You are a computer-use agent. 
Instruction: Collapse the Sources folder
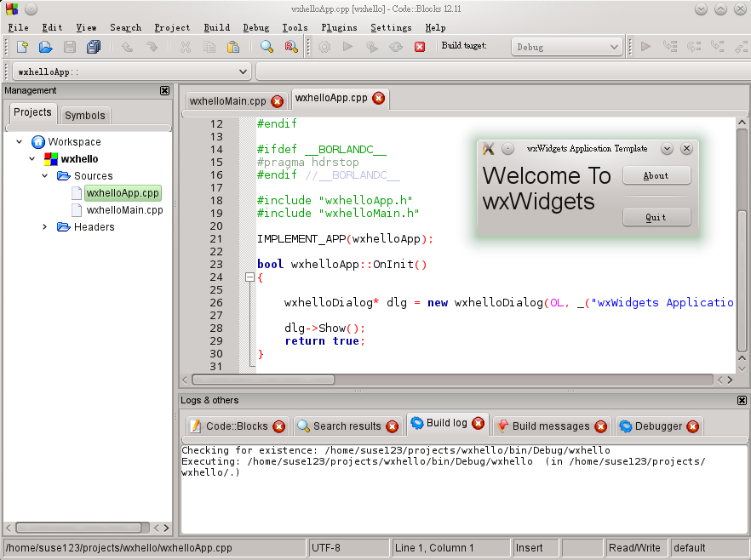(44, 175)
